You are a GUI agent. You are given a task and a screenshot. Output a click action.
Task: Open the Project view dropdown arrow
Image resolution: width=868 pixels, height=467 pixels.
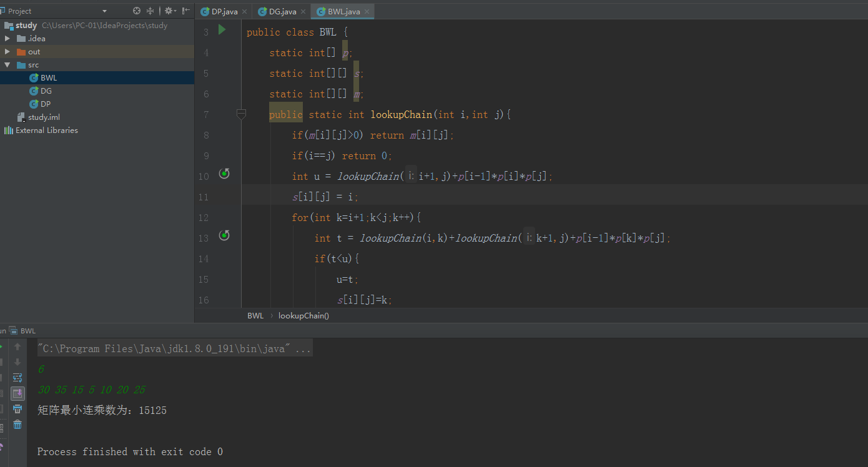(x=104, y=11)
